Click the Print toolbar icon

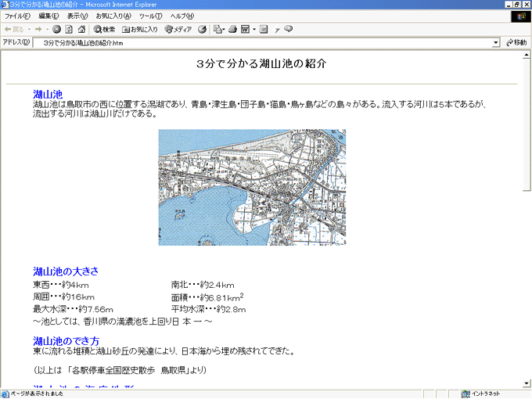click(x=232, y=29)
